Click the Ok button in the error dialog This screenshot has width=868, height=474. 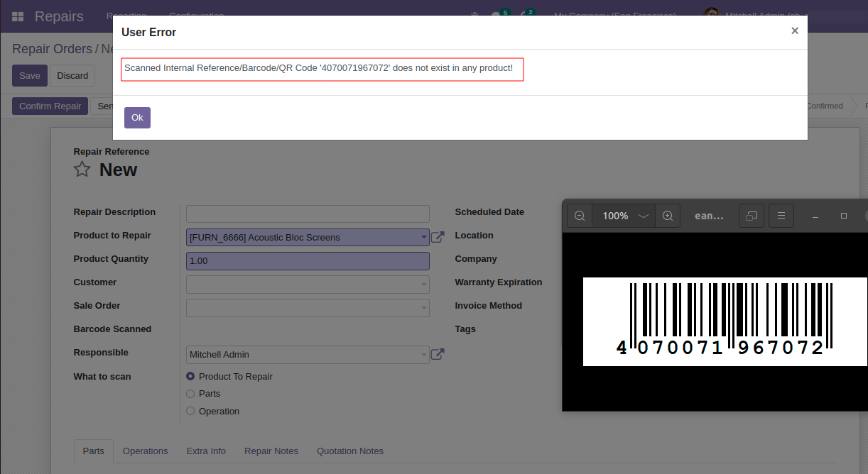(x=137, y=118)
